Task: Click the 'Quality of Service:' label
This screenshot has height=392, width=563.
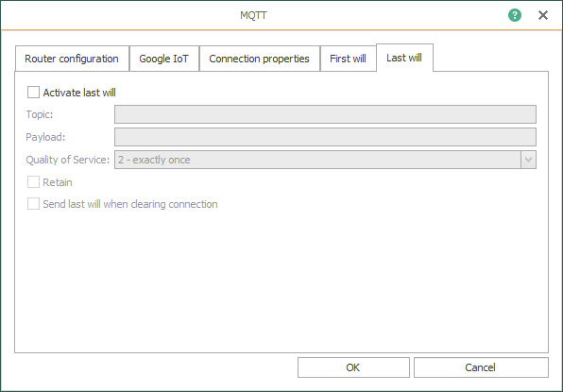Action: point(67,160)
